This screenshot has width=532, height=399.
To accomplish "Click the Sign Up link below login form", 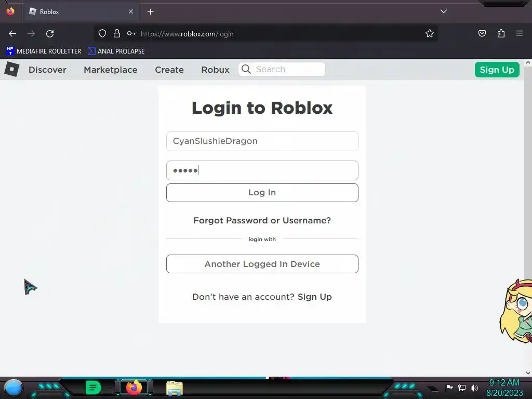I will (314, 297).
